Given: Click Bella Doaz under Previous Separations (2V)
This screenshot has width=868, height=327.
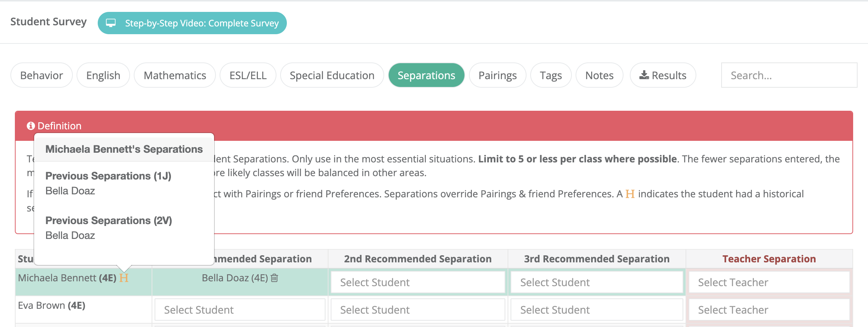Looking at the screenshot, I should coord(70,236).
